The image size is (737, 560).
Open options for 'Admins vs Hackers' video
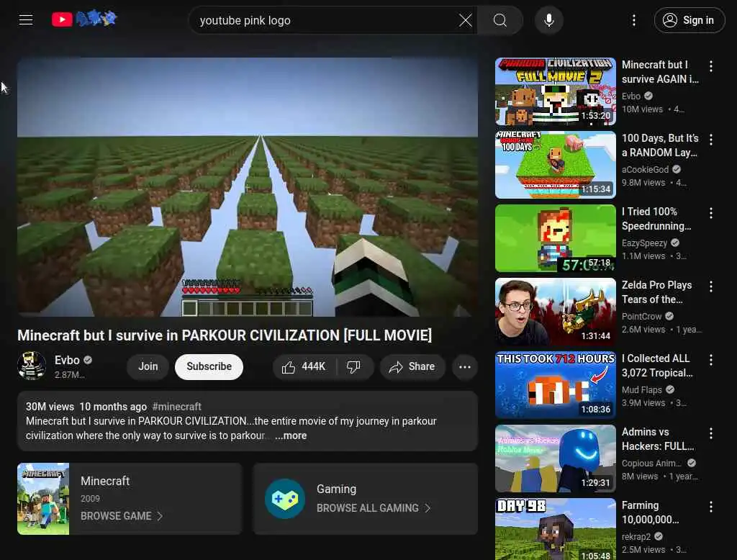pos(711,433)
